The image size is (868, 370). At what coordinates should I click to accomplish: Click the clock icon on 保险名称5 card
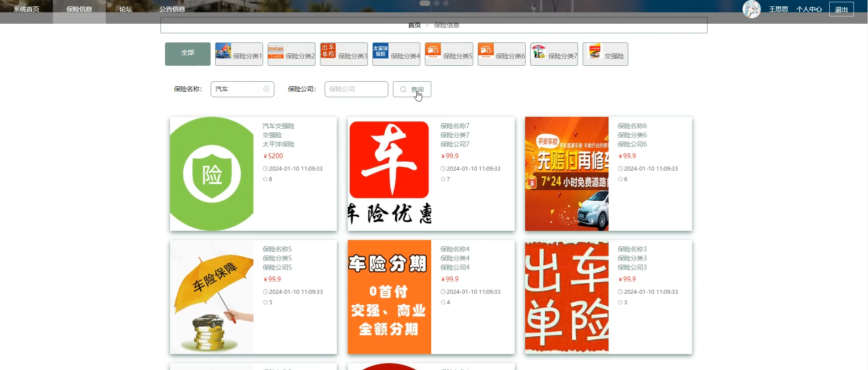coord(265,292)
